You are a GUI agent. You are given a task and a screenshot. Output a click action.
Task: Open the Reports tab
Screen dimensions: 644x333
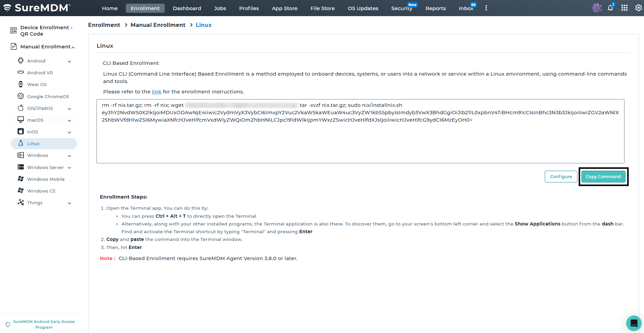click(x=436, y=8)
